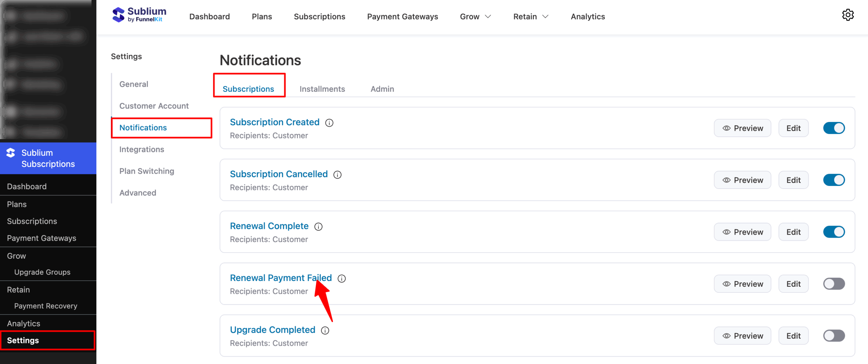Open the Payment Recovery item under Retain
The width and height of the screenshot is (868, 364).
pyautogui.click(x=46, y=306)
